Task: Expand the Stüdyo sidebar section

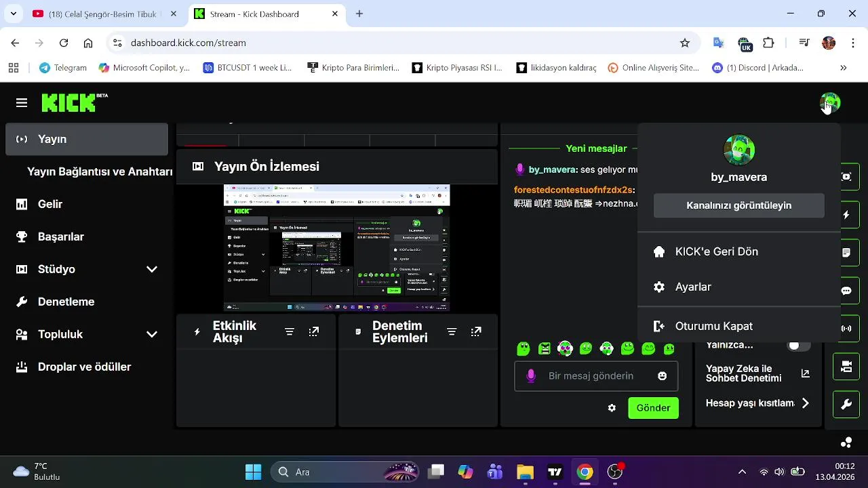Action: point(152,269)
